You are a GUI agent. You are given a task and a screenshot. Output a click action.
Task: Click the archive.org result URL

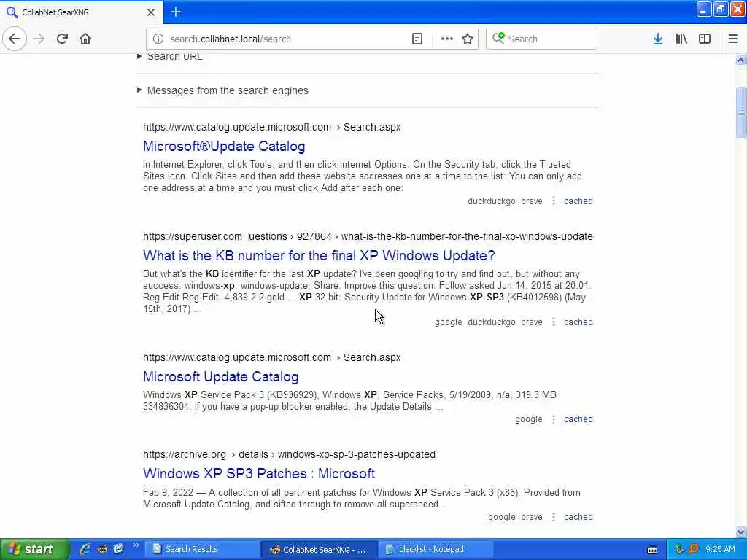[289, 454]
